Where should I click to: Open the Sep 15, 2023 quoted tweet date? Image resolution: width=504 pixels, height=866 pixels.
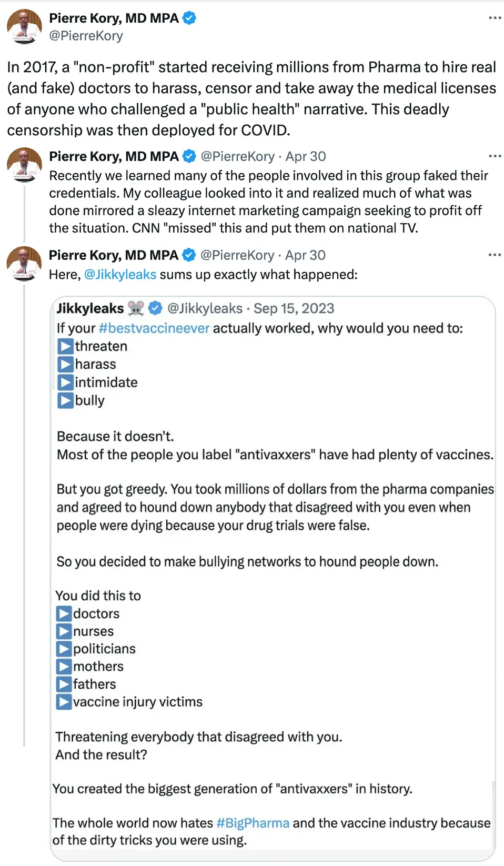[294, 308]
